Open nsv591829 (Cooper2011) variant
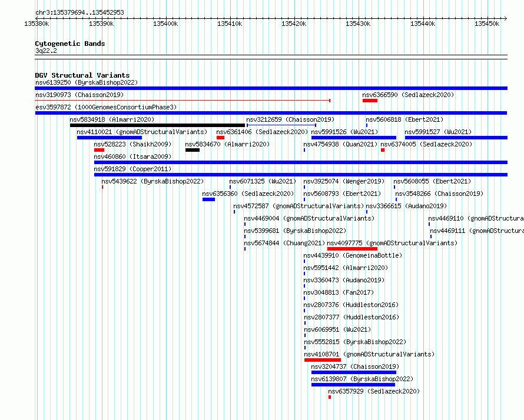Screen dimensions: 524x420 coord(132,169)
